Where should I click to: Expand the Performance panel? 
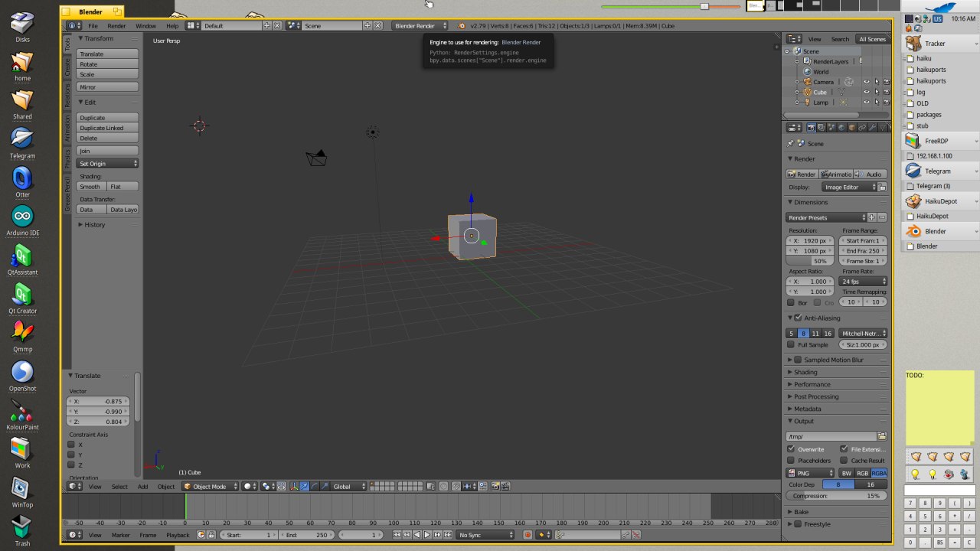coord(812,384)
